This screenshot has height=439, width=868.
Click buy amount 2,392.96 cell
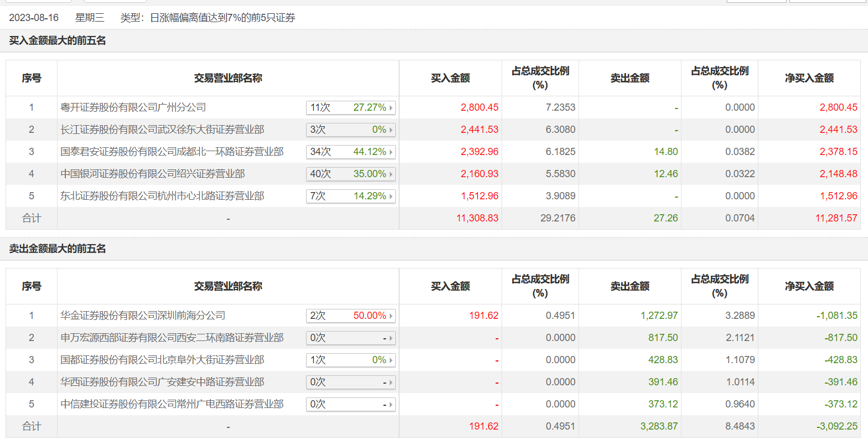[479, 152]
